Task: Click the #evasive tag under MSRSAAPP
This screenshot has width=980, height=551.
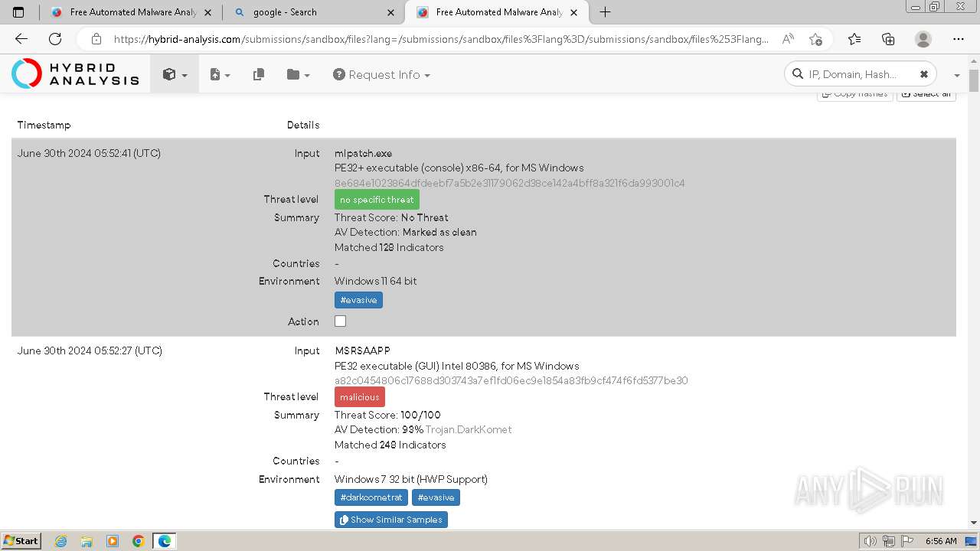Action: [436, 497]
